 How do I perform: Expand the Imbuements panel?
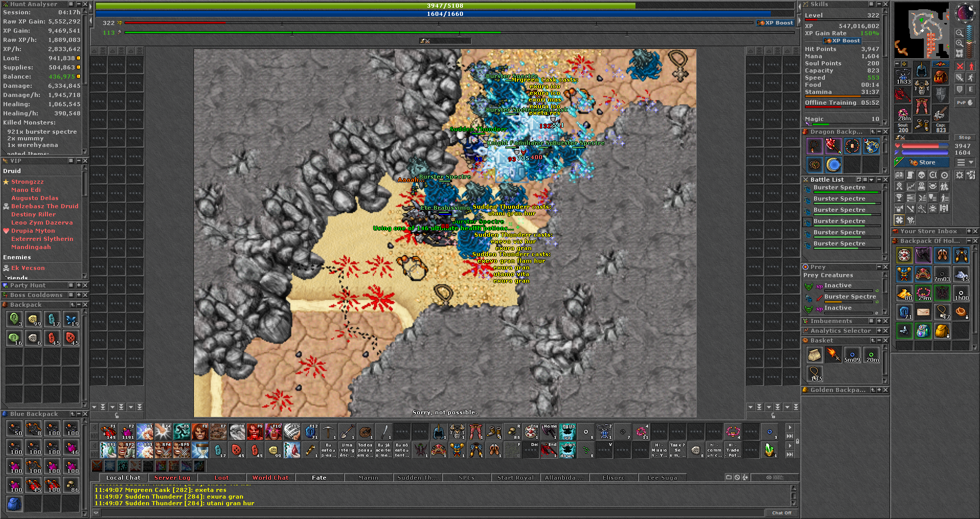click(x=879, y=321)
